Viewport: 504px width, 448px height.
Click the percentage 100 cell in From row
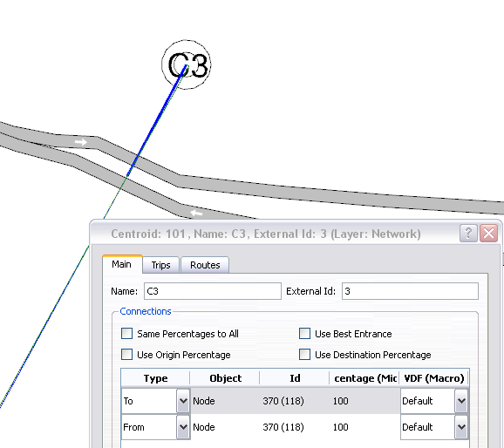coord(364,427)
